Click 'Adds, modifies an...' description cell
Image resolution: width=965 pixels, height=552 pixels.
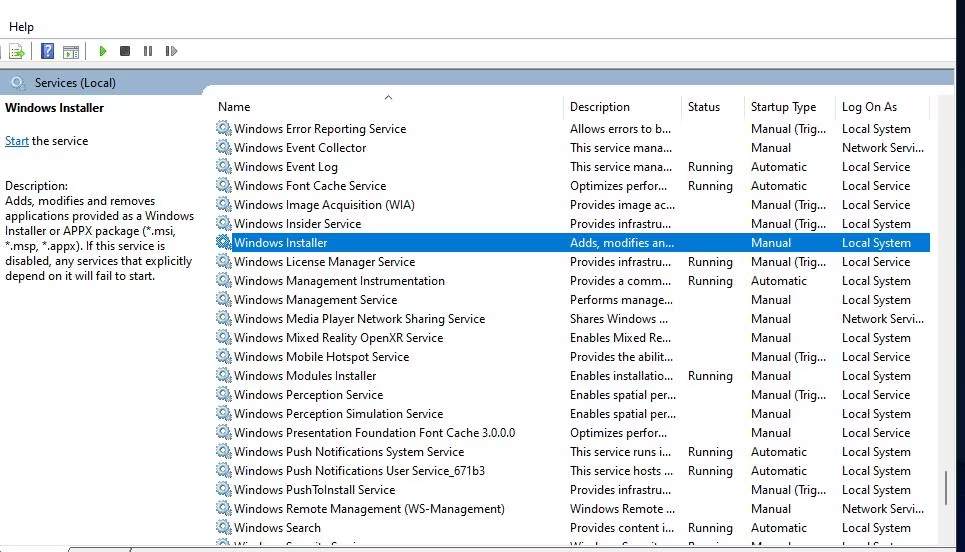click(x=622, y=243)
